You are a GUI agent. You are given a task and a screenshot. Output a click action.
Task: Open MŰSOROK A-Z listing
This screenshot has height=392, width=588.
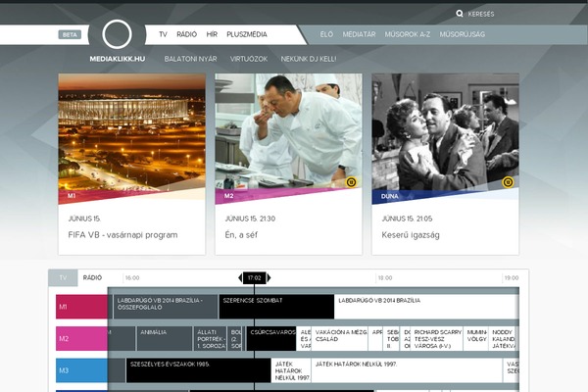pyautogui.click(x=408, y=34)
